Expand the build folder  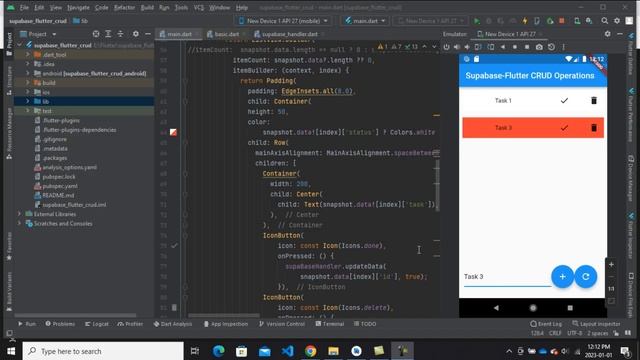click(28, 82)
